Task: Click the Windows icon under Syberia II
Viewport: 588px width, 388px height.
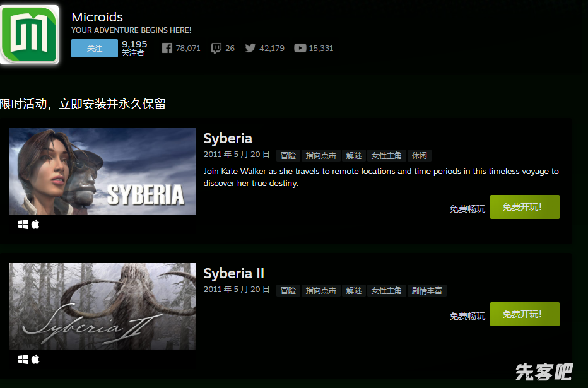Action: coord(23,359)
